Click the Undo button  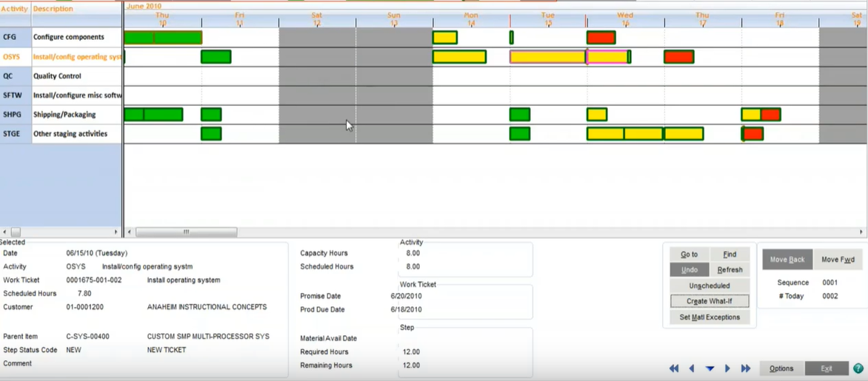coord(690,270)
